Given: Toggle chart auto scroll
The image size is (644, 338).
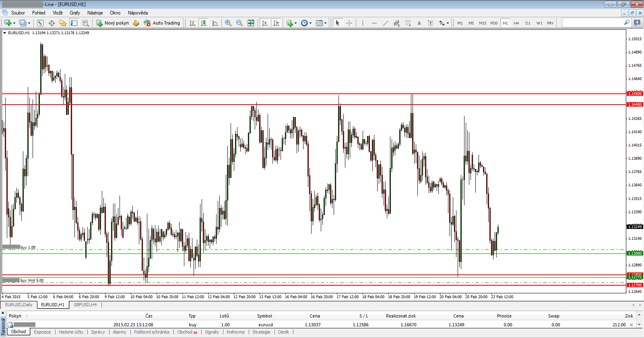Looking at the screenshot, I should click(x=264, y=23).
